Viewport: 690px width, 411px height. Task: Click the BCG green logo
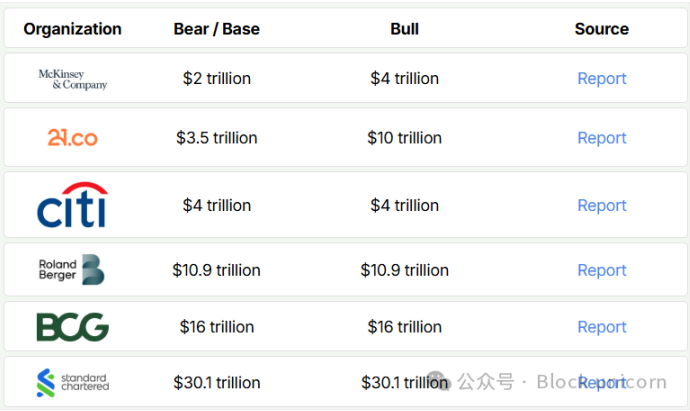(73, 327)
